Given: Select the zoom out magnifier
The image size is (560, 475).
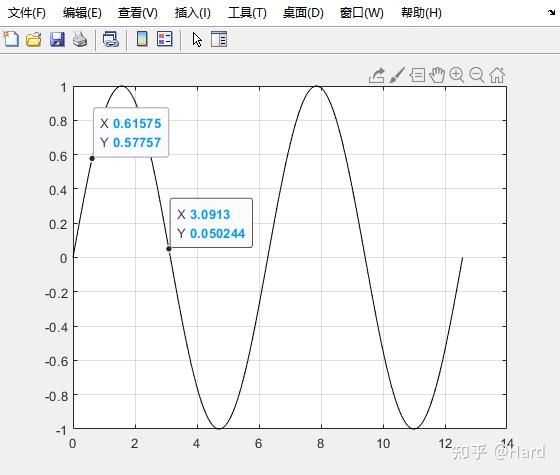Looking at the screenshot, I should point(477,75).
